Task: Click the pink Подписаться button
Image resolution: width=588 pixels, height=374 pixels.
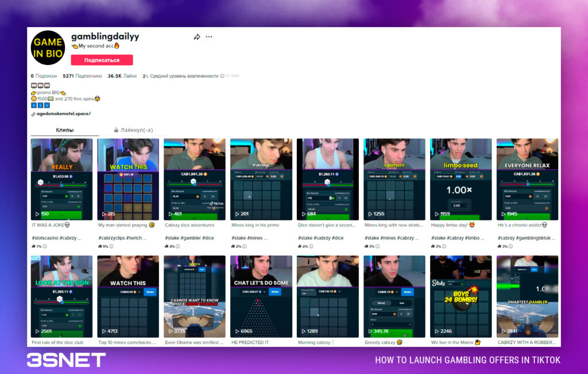Action: tap(101, 60)
